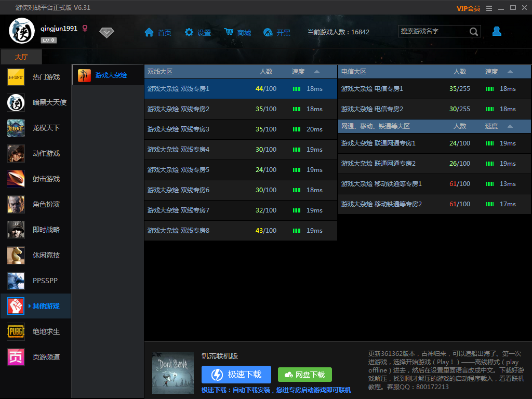532x399 pixels.
Task: Select room 移动铁通等专房1
Action: pos(434,184)
